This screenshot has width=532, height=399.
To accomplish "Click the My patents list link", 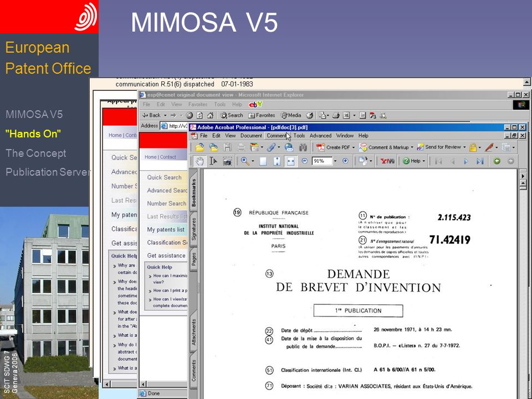I will point(166,229).
